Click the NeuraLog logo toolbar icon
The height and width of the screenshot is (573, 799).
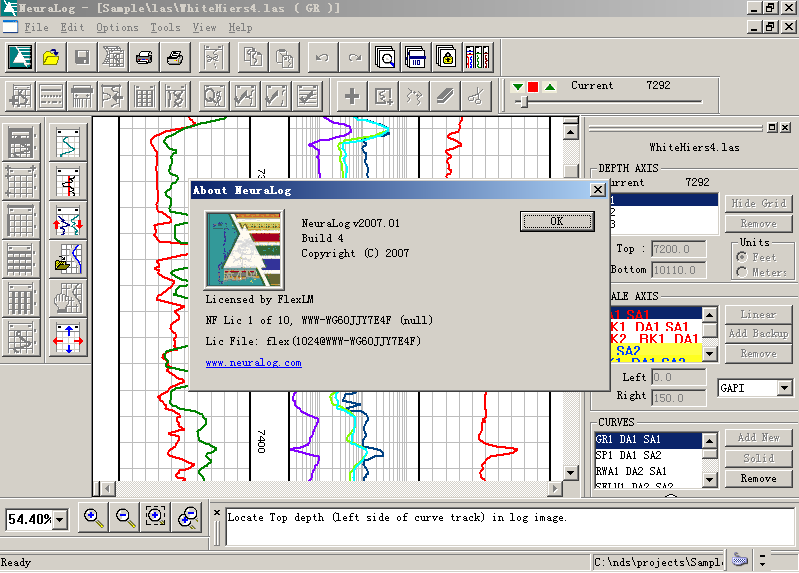20,57
